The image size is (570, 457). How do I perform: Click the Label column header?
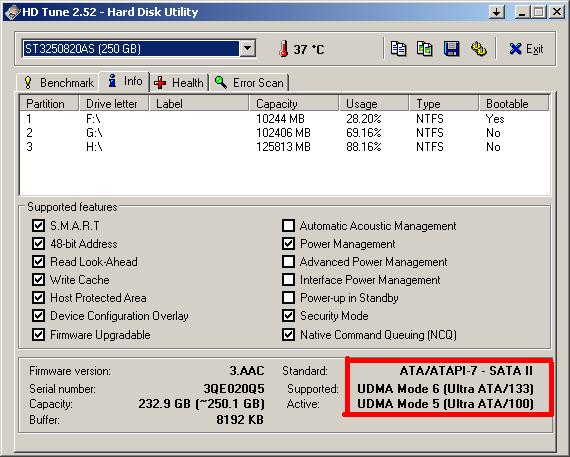click(x=199, y=104)
